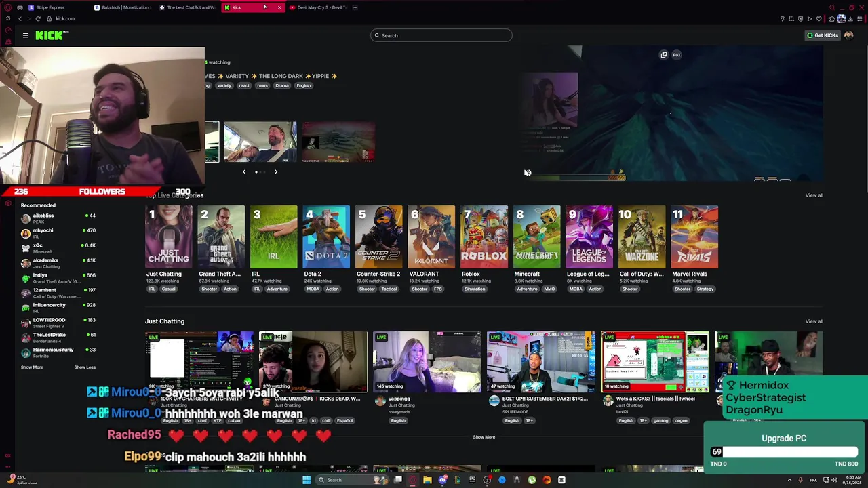Open HarmoniousYuriy channel in Recommended
This screenshot has height=488, width=868.
click(58, 352)
